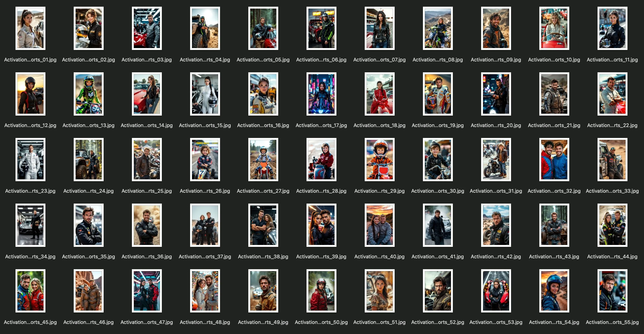
Task: Select thumbnail of Activation...rts_48.jpg
Action: click(x=205, y=291)
